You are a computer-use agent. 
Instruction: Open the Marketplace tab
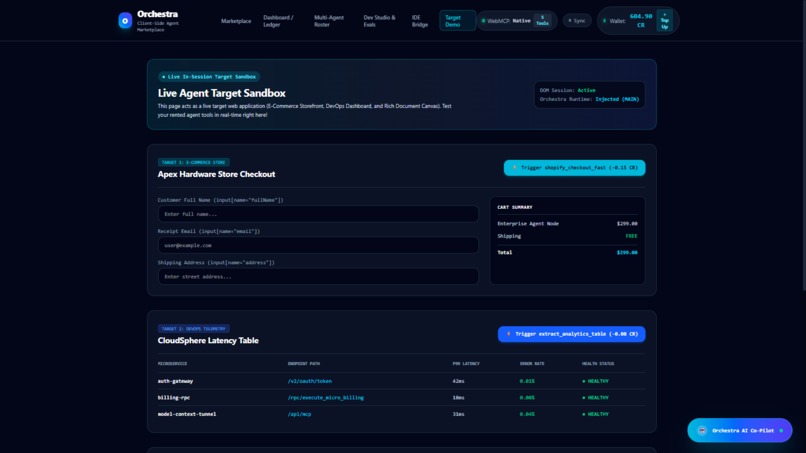[236, 21]
